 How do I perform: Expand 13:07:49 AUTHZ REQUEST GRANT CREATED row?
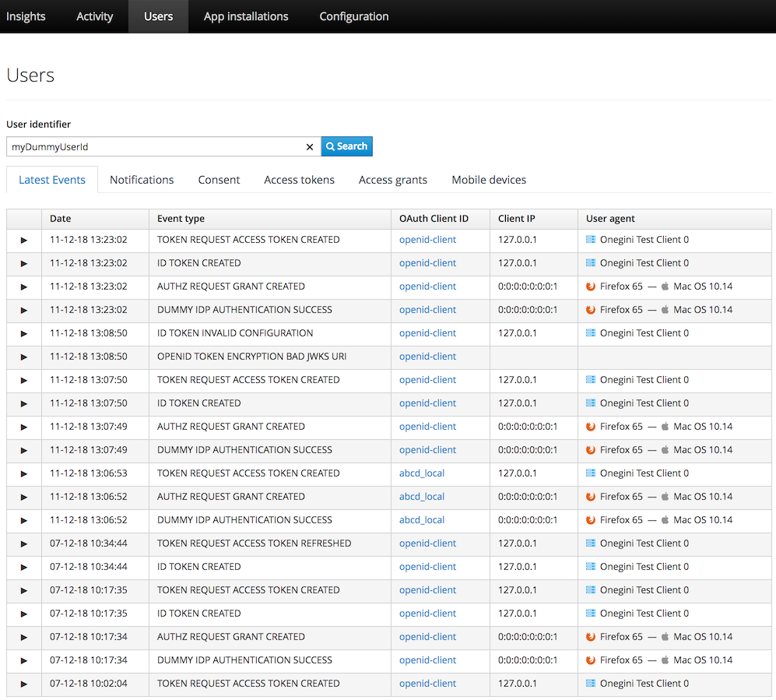(x=24, y=427)
